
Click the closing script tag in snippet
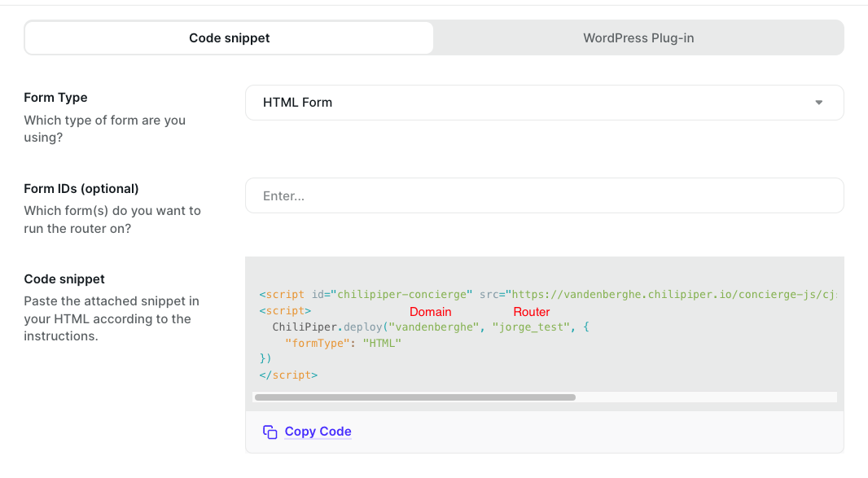288,375
